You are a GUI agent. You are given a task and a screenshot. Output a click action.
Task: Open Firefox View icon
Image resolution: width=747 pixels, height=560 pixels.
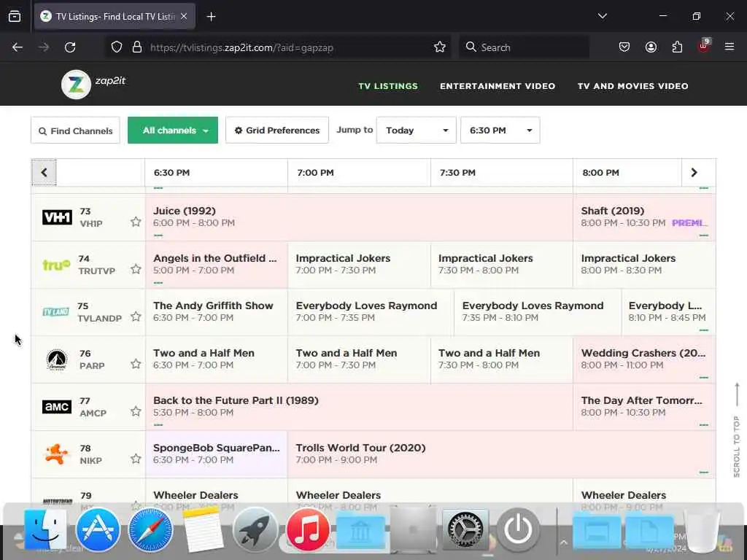15,16
